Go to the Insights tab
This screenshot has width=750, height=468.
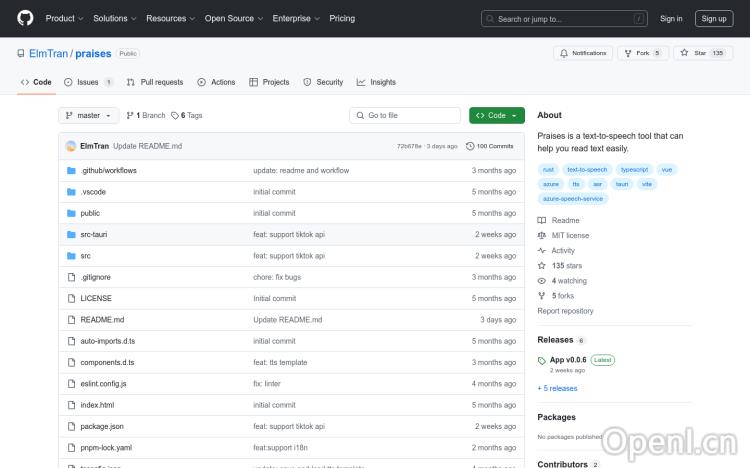click(x=376, y=82)
